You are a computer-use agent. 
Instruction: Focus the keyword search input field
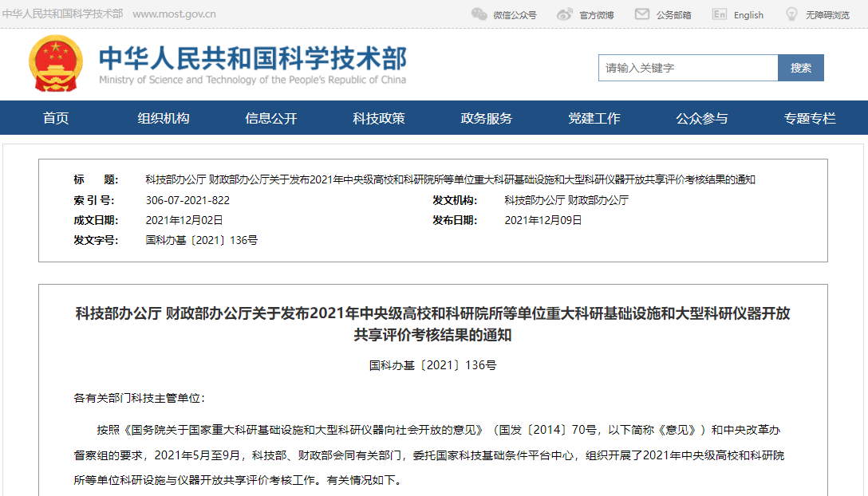(x=688, y=68)
